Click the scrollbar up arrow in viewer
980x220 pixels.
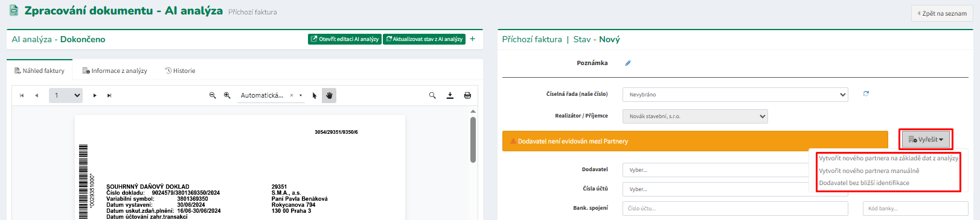[x=473, y=111]
